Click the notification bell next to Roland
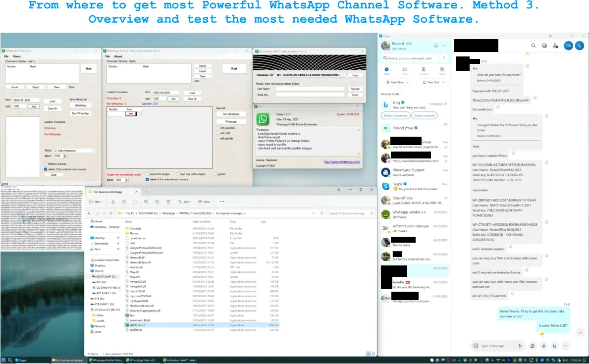 tap(435, 45)
